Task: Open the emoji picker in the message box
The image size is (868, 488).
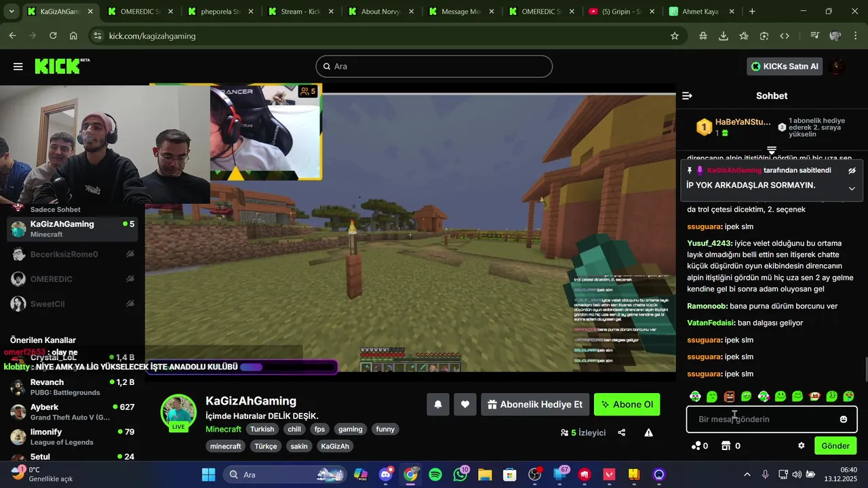Action: pos(844,419)
